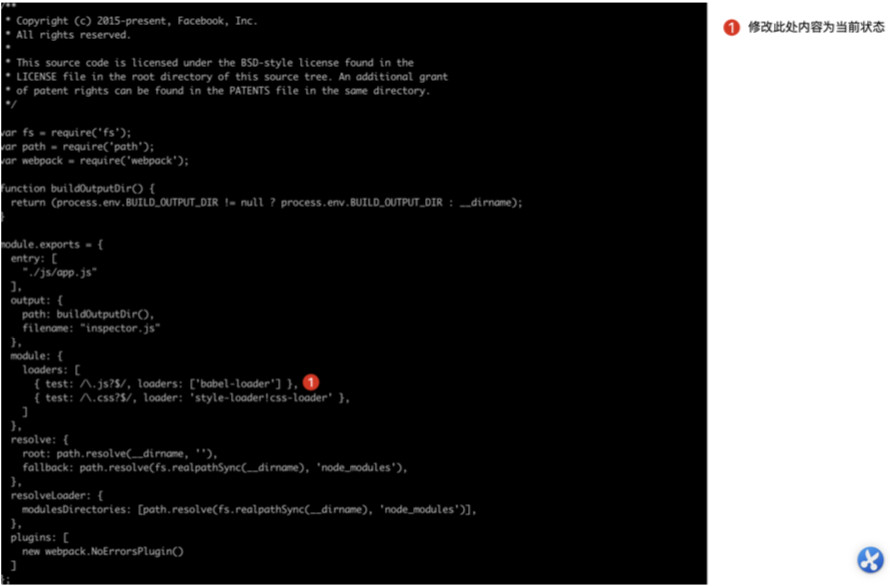Screen dimensions: 890x586
Task: Click the "./js/app.js" entry path
Action: [x=60, y=272]
